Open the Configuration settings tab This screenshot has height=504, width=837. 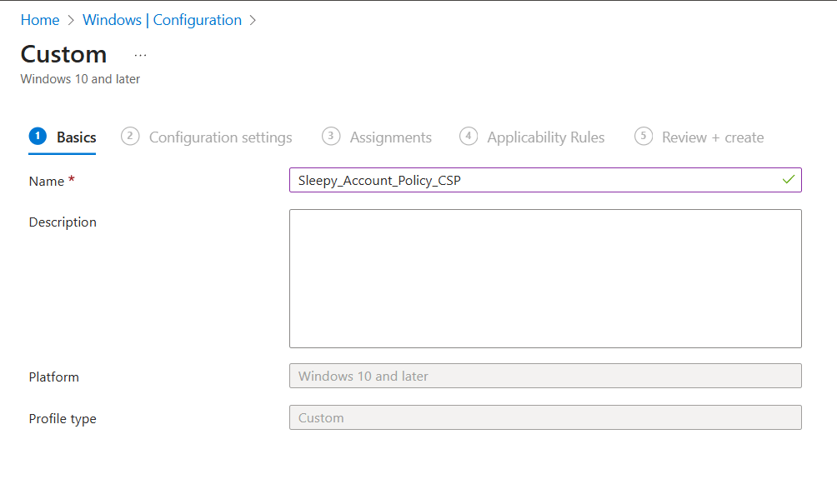[220, 137]
